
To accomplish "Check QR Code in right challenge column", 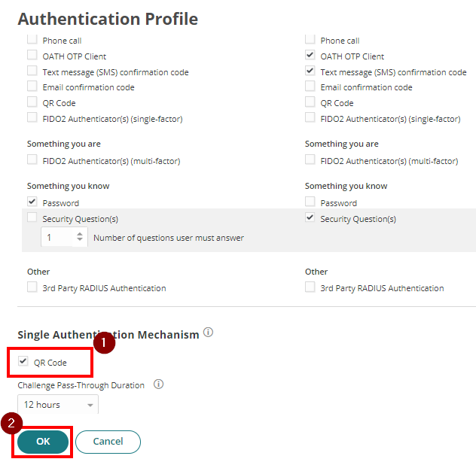I will pyautogui.click(x=310, y=102).
